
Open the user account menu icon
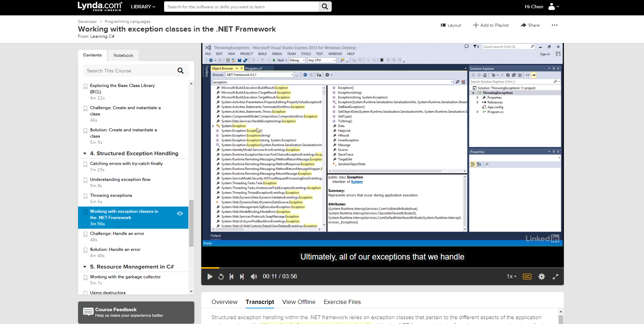coord(554,7)
